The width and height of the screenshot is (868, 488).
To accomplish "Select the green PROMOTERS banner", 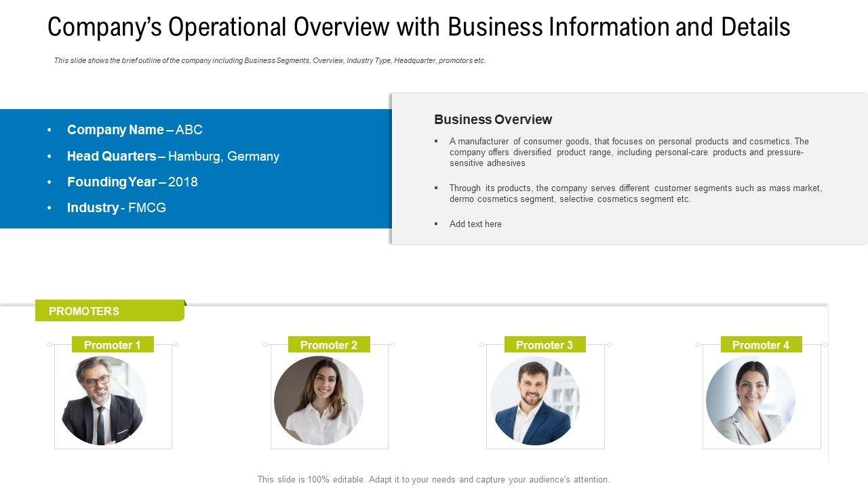I will click(110, 311).
